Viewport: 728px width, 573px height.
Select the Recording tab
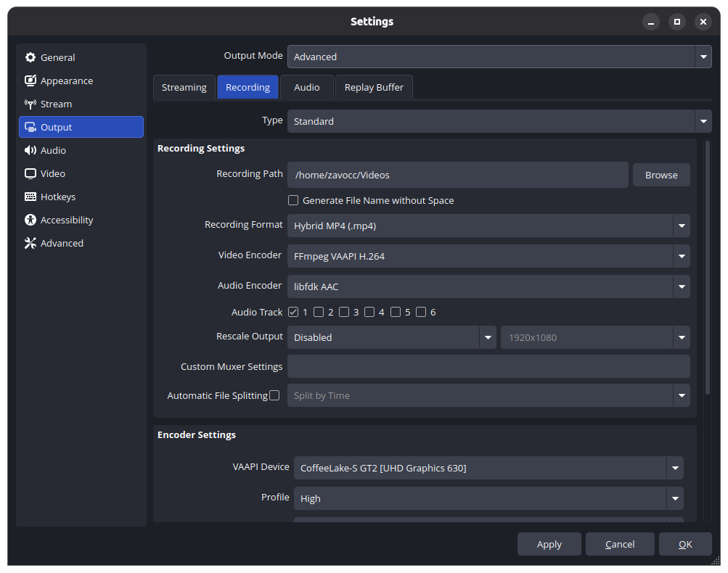tap(248, 87)
